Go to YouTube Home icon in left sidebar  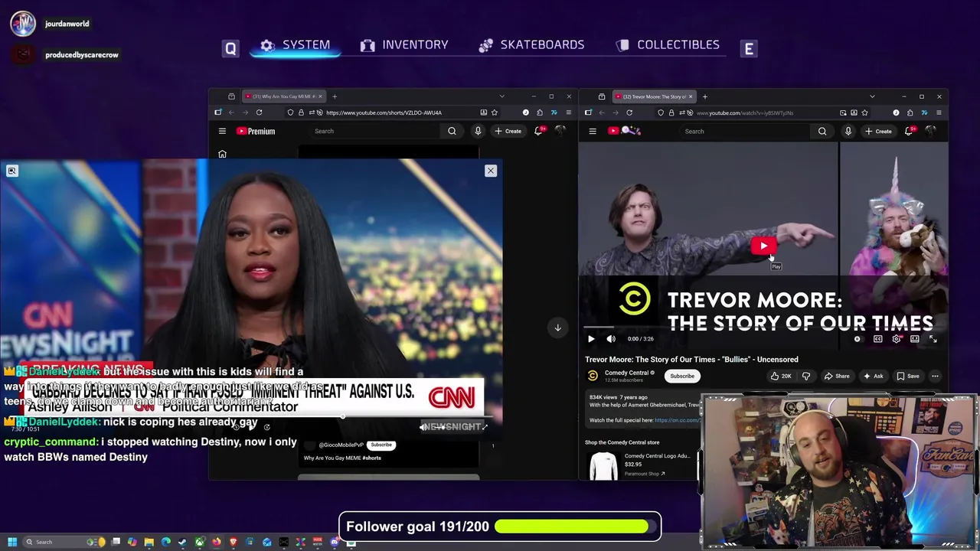[x=222, y=154]
